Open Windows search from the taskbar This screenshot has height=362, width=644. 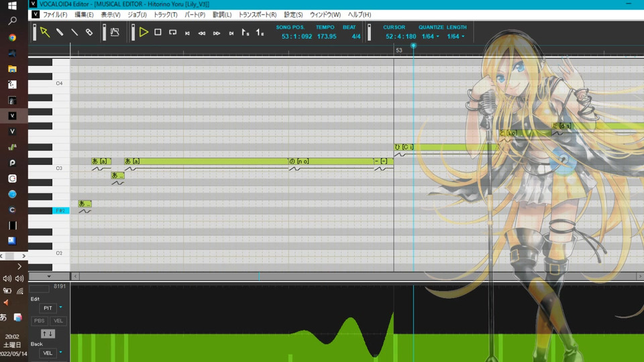pos(12,21)
